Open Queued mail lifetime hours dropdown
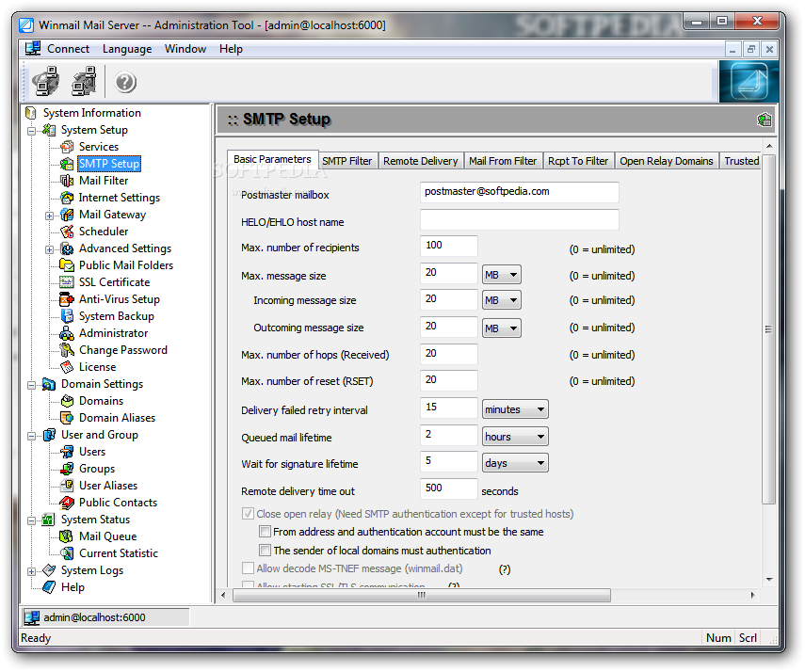Viewport: 805px width, 672px height. (x=515, y=437)
